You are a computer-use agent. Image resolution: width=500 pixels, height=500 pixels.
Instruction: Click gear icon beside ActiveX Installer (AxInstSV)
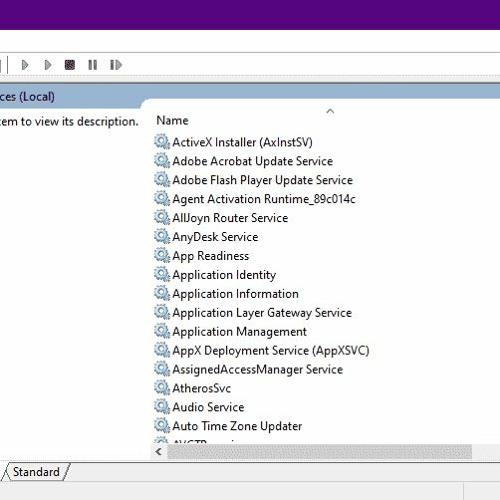point(162,142)
